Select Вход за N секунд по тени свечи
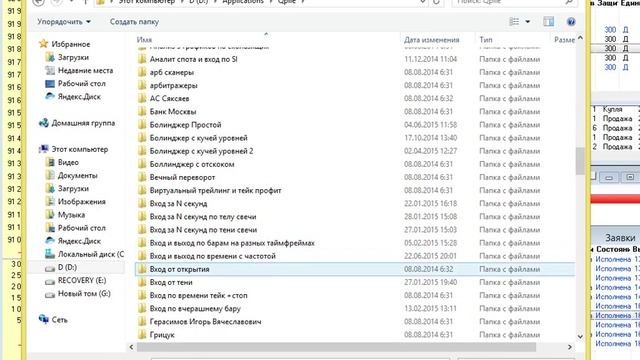The width and height of the screenshot is (640, 360). point(203,230)
